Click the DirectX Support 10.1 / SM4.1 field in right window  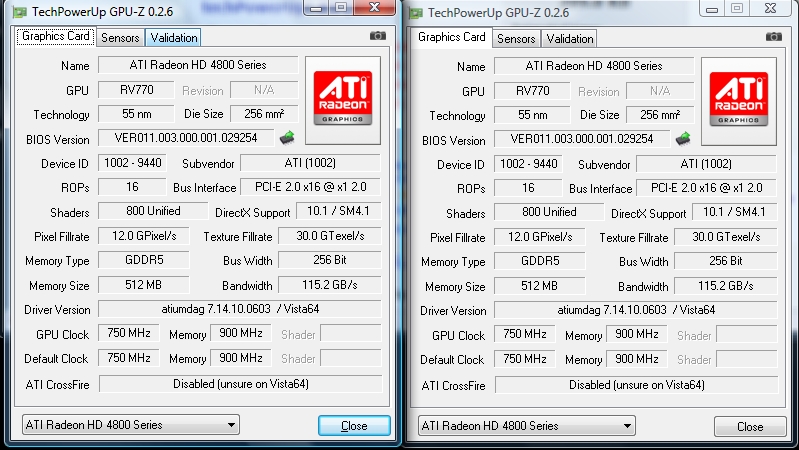734,212
